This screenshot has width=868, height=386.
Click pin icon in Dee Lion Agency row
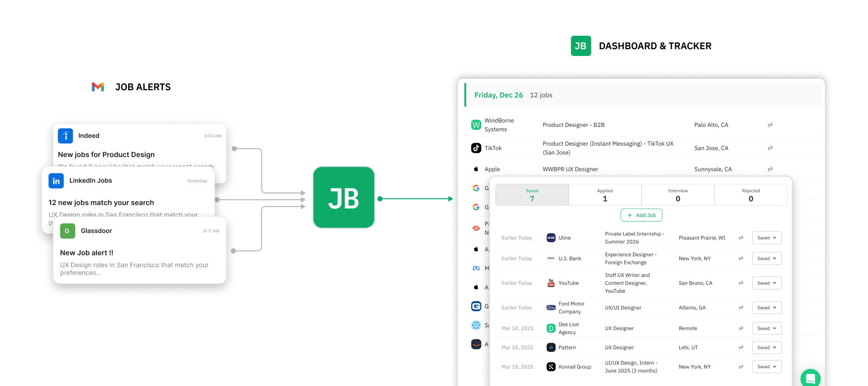(x=741, y=329)
